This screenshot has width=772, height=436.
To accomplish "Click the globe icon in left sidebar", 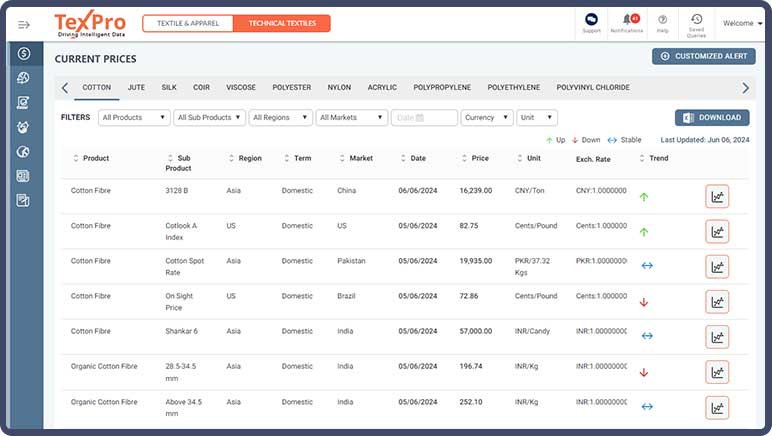I will pyautogui.click(x=23, y=152).
